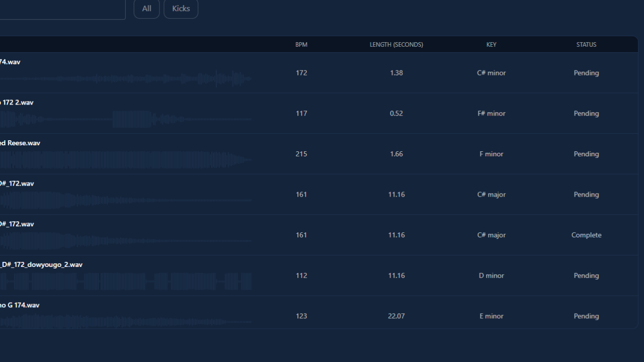
Task: Select the file name ending 74.wav
Action: click(10, 62)
